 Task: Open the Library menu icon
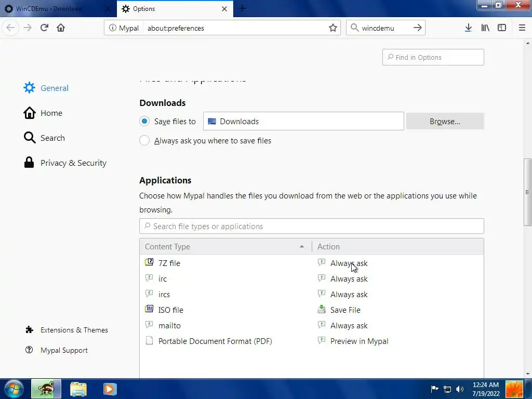pos(485,28)
